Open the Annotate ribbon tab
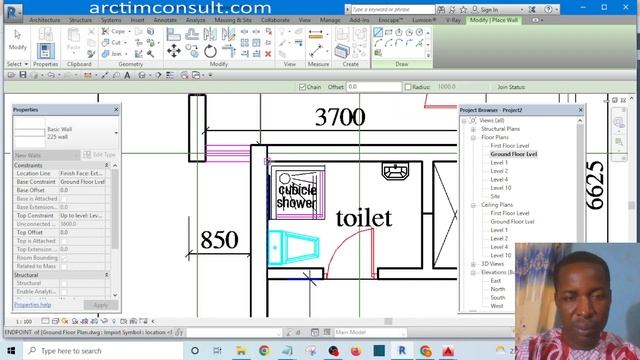The height and width of the screenshot is (360, 640). click(x=165, y=20)
